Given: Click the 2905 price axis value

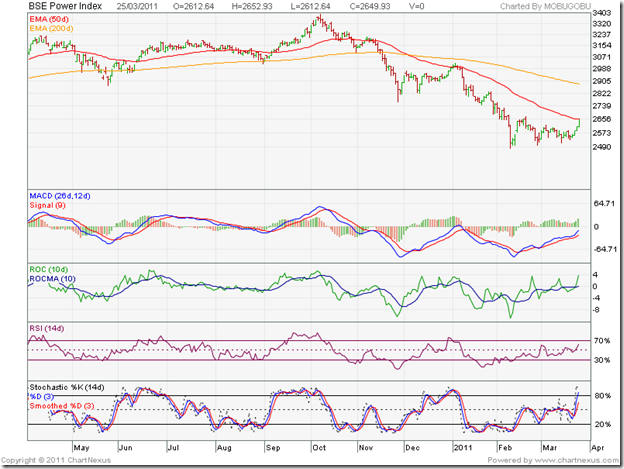Looking at the screenshot, I should click(602, 81).
